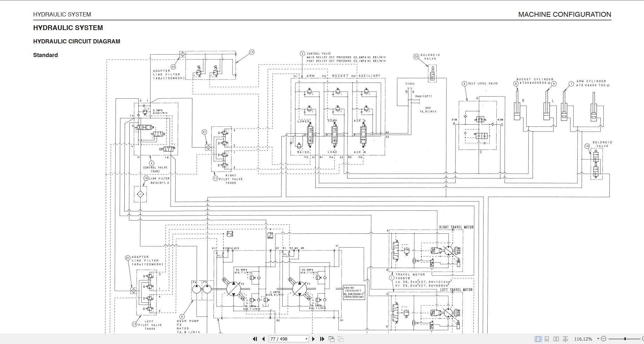
Task: Click the RIGHT TRAVEL MOTOR label
Action: pyautogui.click(x=456, y=227)
